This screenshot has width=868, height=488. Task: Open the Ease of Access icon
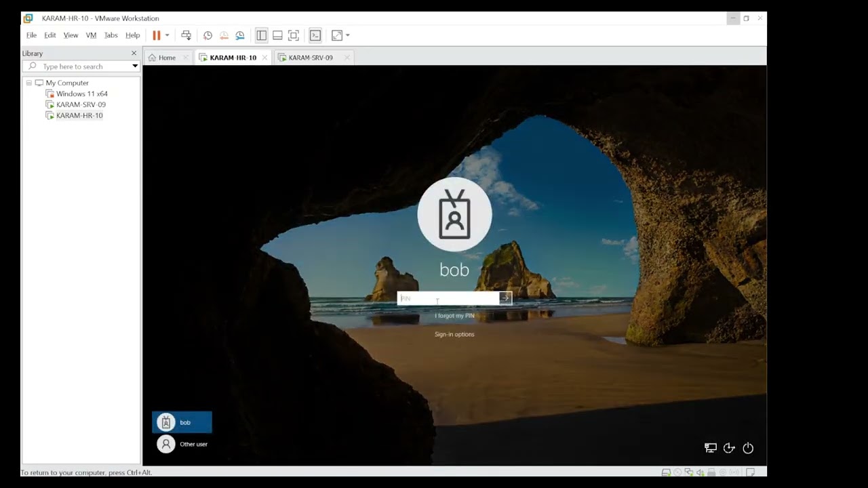point(730,448)
